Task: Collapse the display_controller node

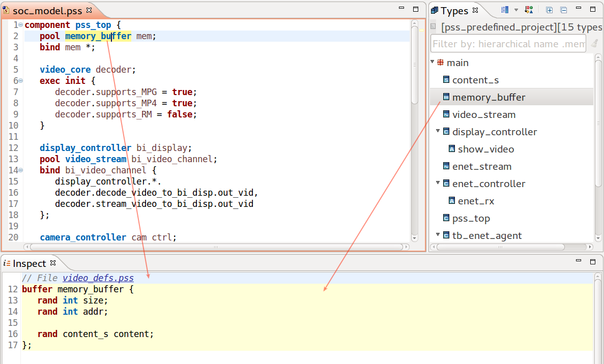Action: point(438,132)
